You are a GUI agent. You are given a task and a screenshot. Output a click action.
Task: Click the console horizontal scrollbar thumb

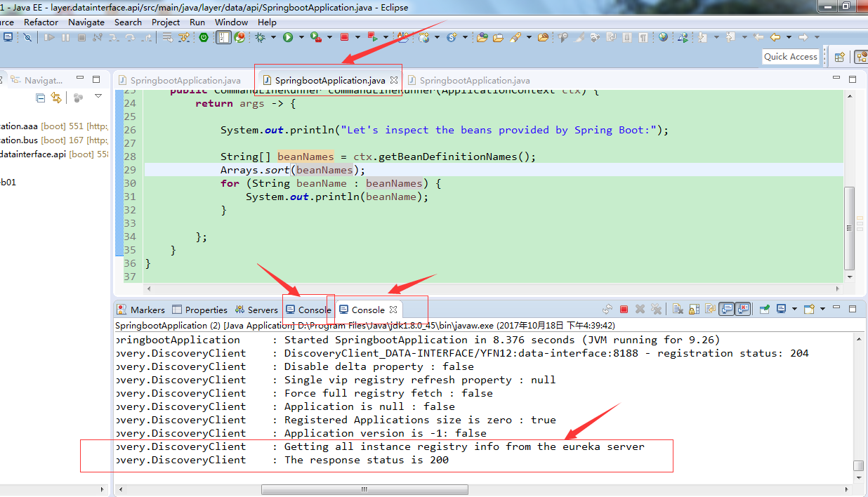point(364,489)
